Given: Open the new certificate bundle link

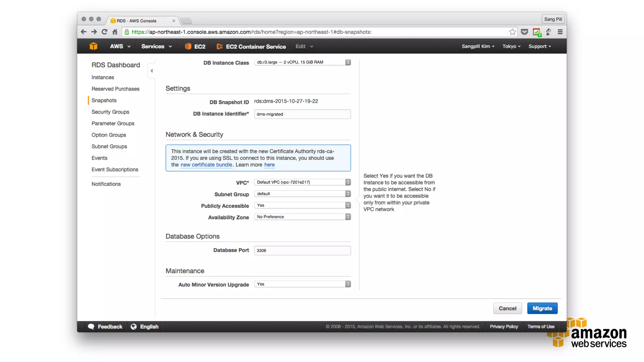Looking at the screenshot, I should 206,165.
